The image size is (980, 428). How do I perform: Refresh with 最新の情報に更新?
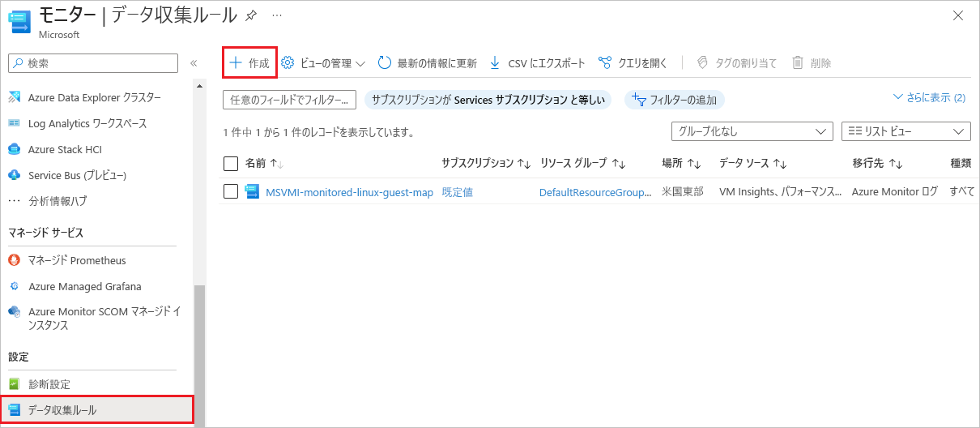click(x=427, y=63)
